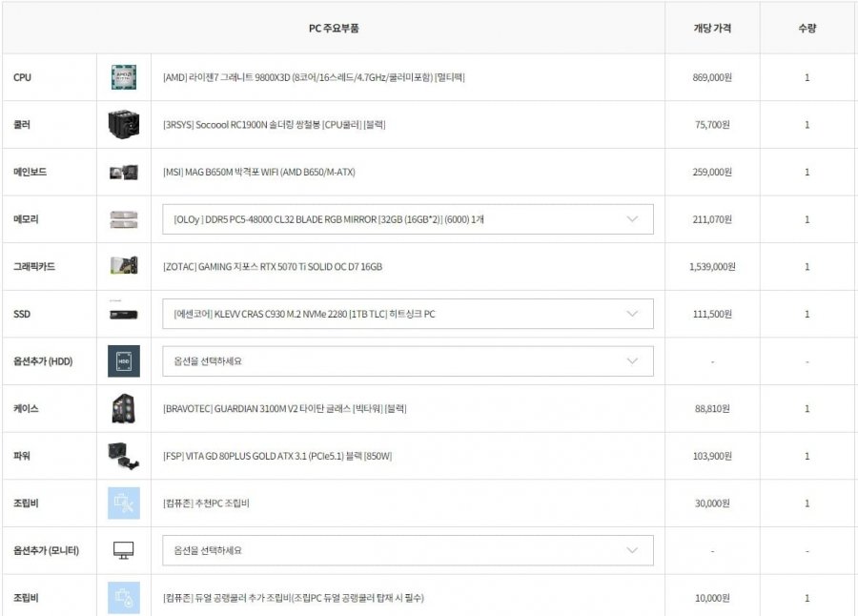Click the monitor option icon
The height and width of the screenshot is (616, 858).
click(124, 550)
